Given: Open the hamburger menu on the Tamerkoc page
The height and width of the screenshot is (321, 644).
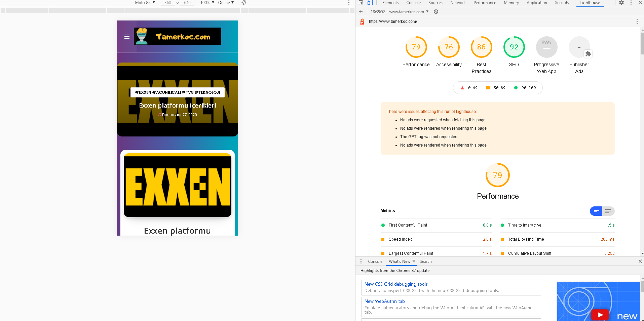Looking at the screenshot, I should coord(127,37).
